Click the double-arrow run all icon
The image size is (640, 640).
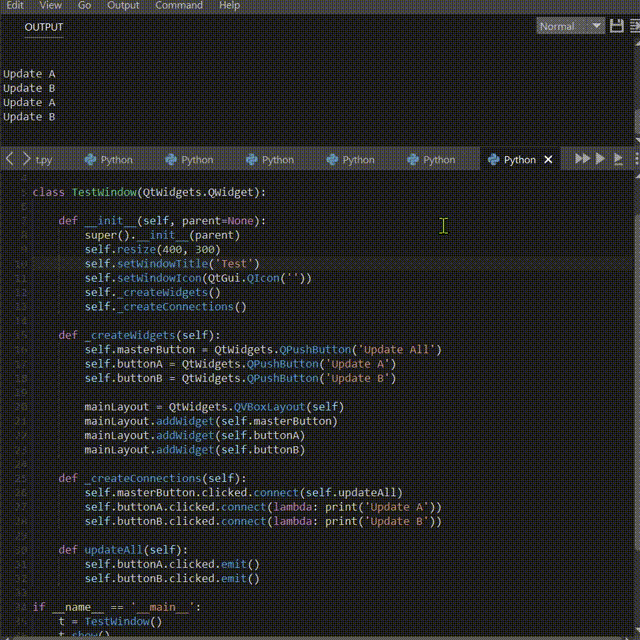pyautogui.click(x=582, y=158)
